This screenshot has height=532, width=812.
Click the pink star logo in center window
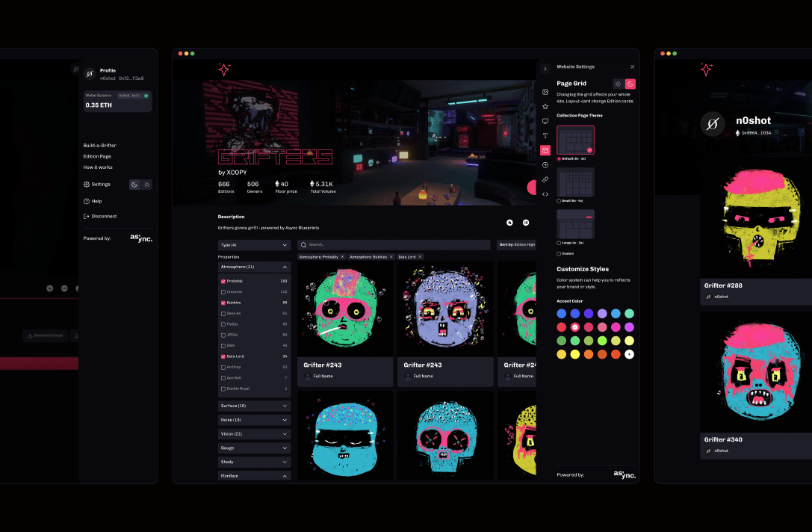(224, 69)
